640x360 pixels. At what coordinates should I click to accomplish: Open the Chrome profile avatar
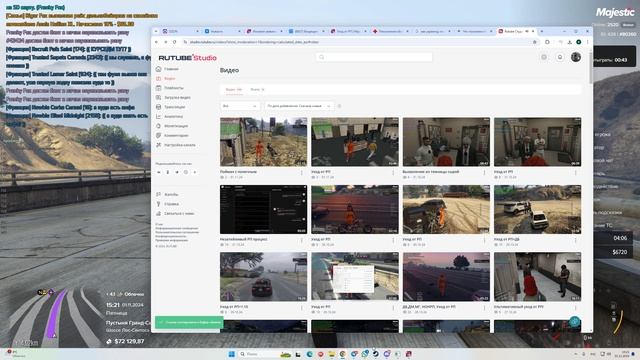[578, 42]
